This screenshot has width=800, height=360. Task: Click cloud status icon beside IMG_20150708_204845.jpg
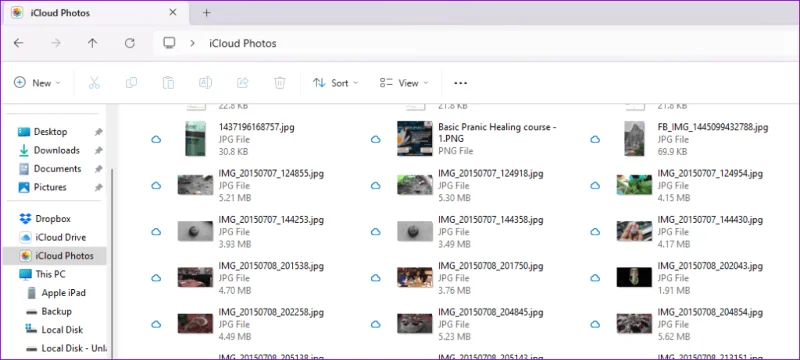point(376,324)
